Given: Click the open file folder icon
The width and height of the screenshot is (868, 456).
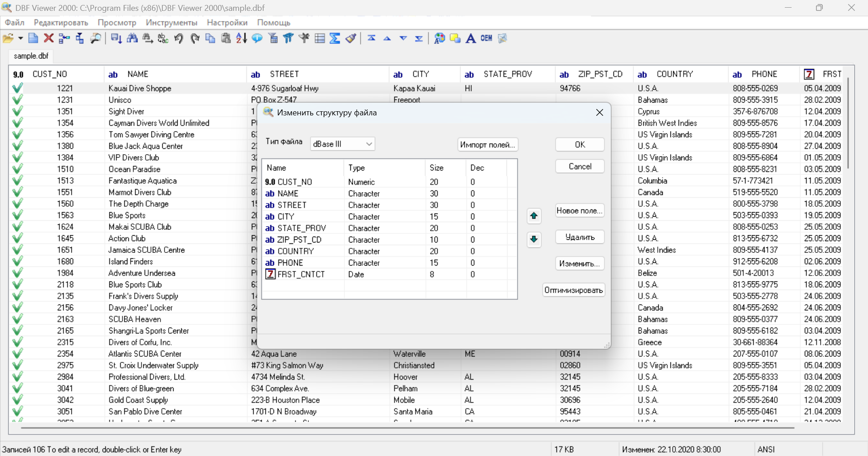Looking at the screenshot, I should 8,38.
